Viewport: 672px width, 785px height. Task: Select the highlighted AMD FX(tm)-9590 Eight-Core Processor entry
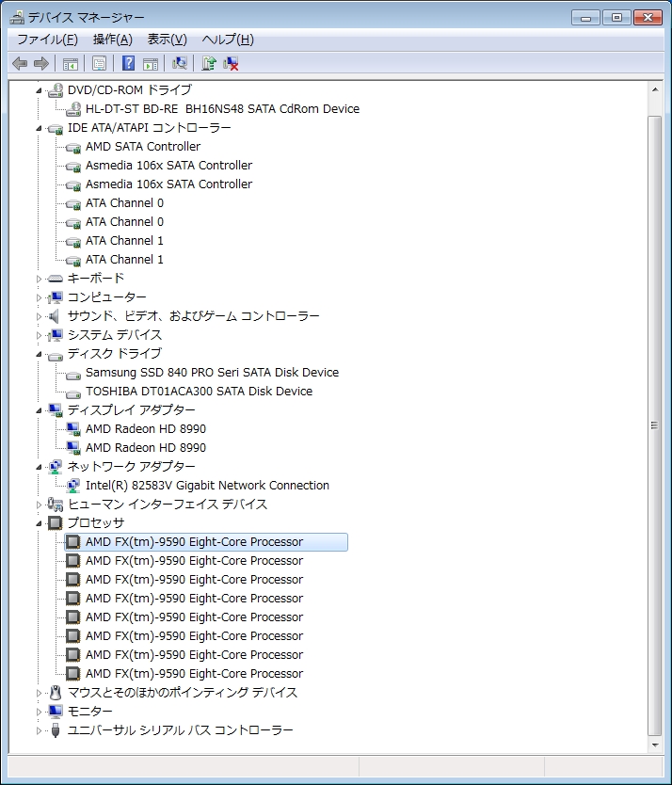(206, 542)
